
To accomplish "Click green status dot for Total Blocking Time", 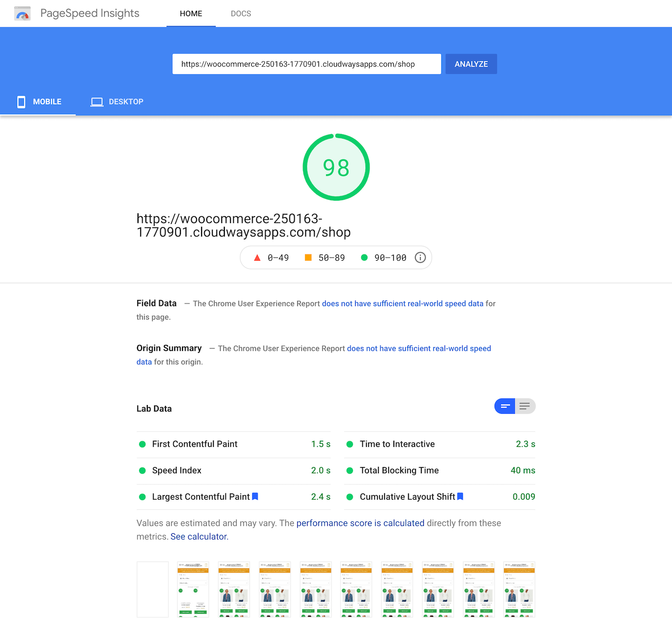I will (349, 471).
